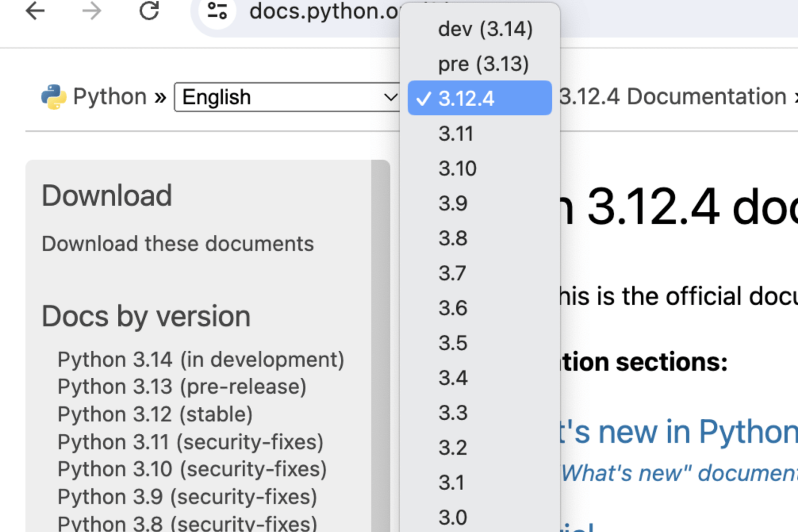Select dev (3.14) from the version list
798x532 pixels.
(484, 29)
